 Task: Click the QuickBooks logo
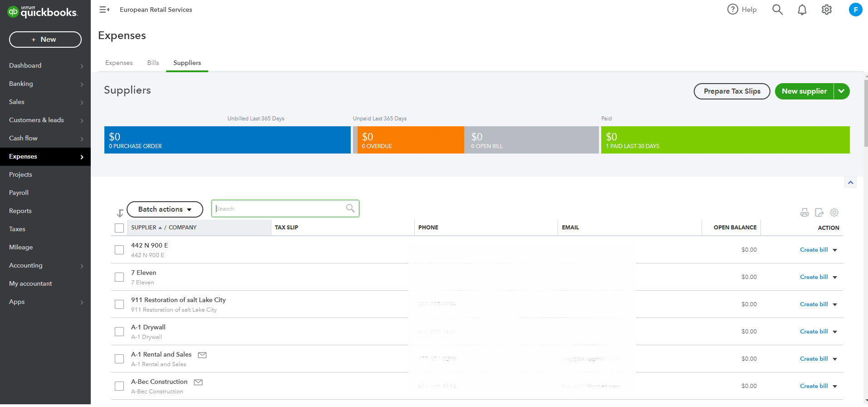click(43, 12)
